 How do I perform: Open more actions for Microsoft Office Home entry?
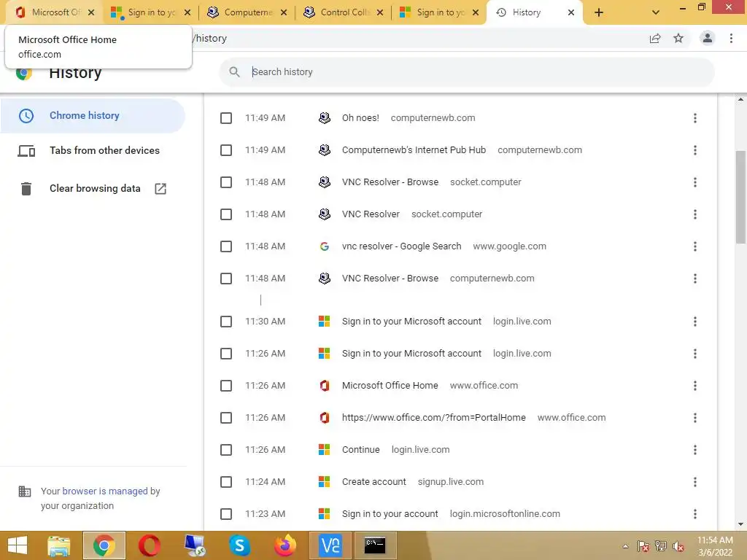click(695, 386)
